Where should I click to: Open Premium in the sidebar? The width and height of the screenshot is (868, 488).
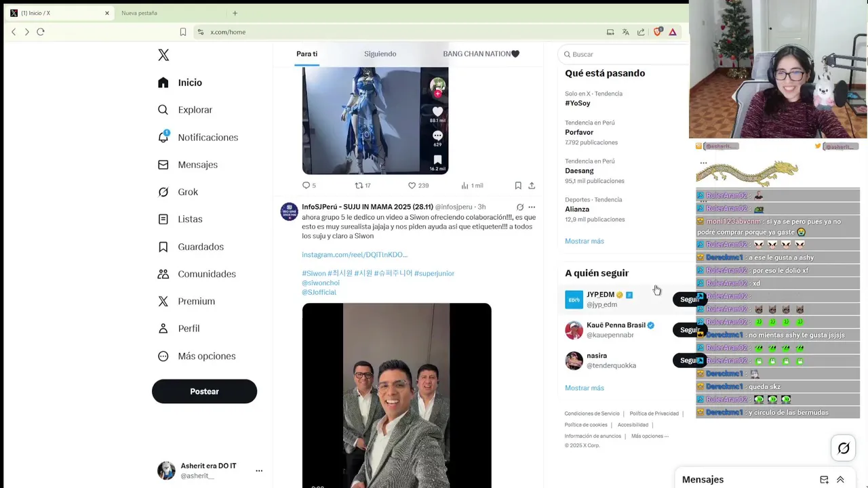tap(186, 301)
